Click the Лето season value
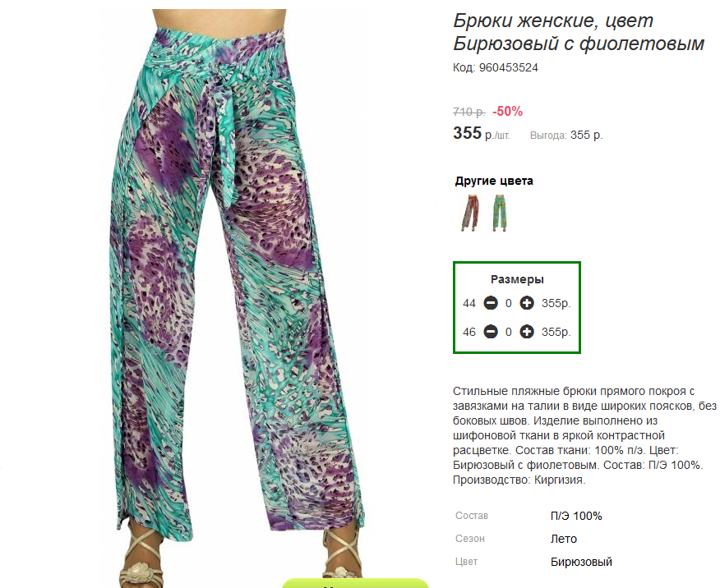 click(564, 539)
